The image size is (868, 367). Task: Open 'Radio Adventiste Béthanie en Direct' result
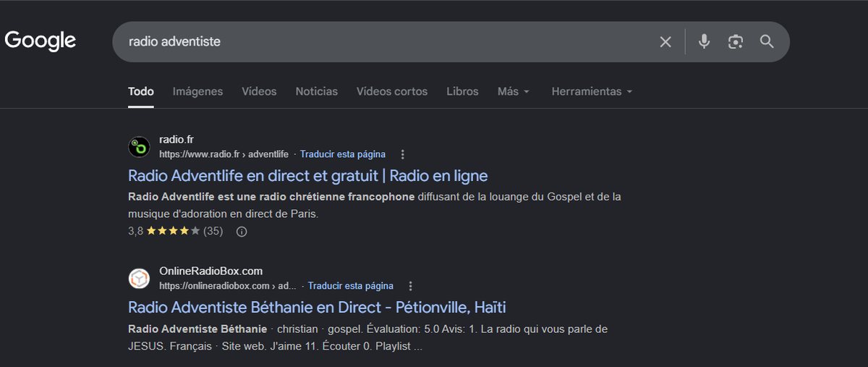[317, 307]
